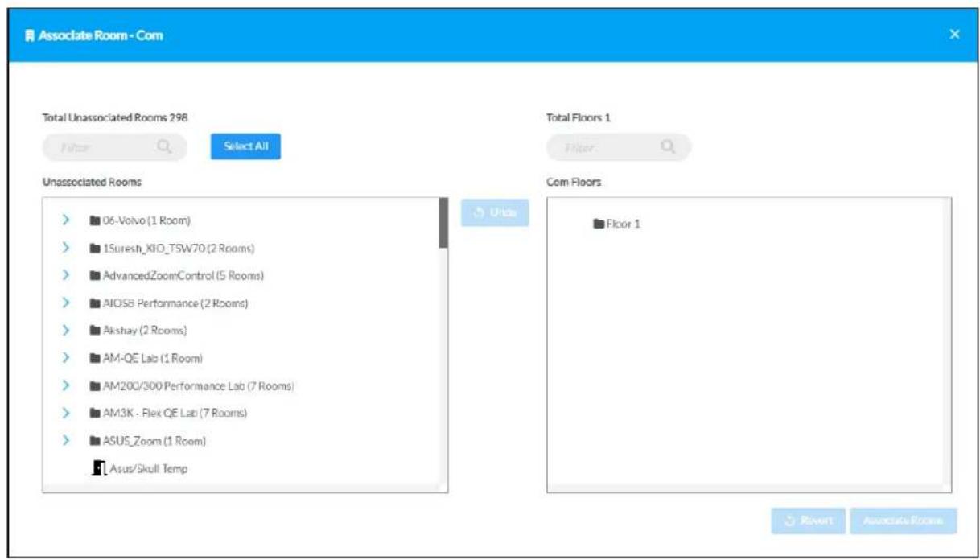Close the Associate Room dialog
Image resolution: width=980 pixels, height=560 pixels.
[x=954, y=34]
